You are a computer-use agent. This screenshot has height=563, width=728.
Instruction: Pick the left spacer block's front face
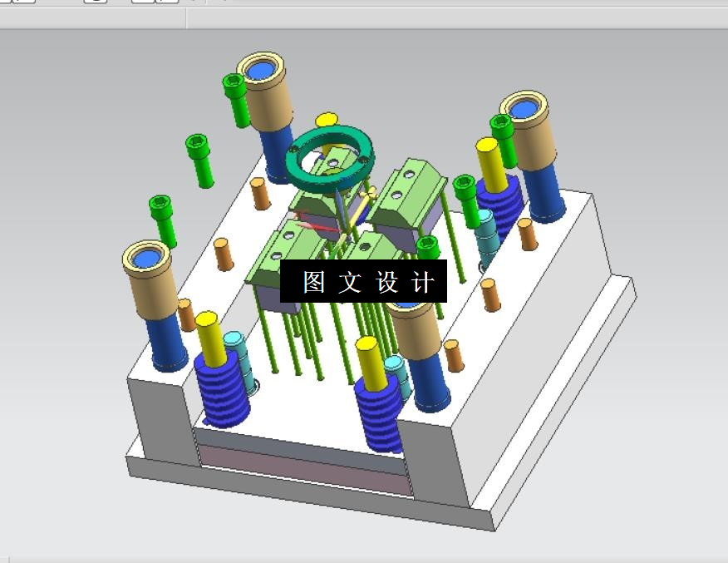coord(164,422)
